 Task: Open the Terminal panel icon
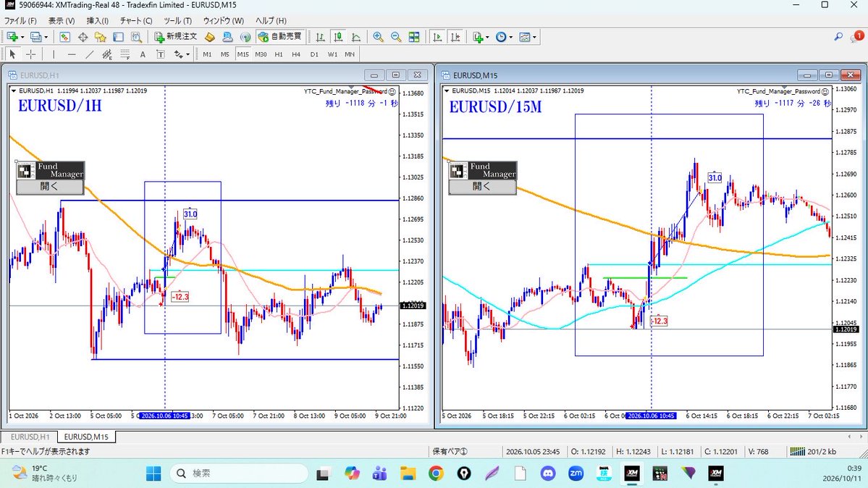[118, 37]
